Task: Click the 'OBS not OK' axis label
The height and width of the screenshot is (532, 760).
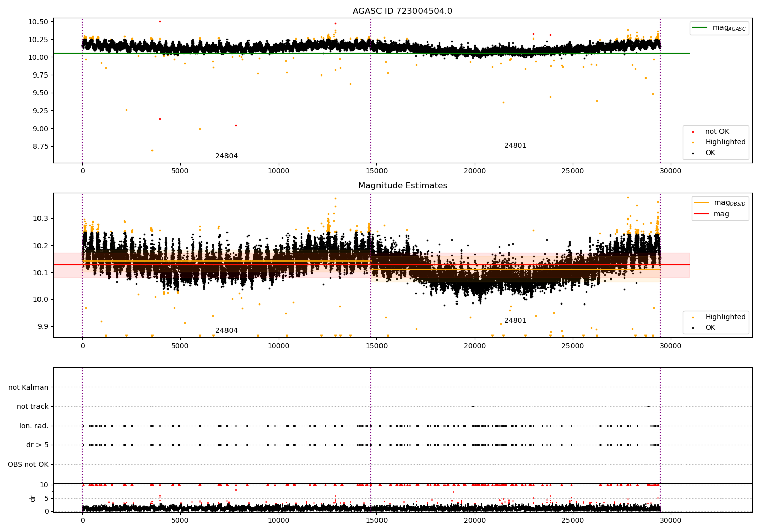Action: (x=28, y=464)
